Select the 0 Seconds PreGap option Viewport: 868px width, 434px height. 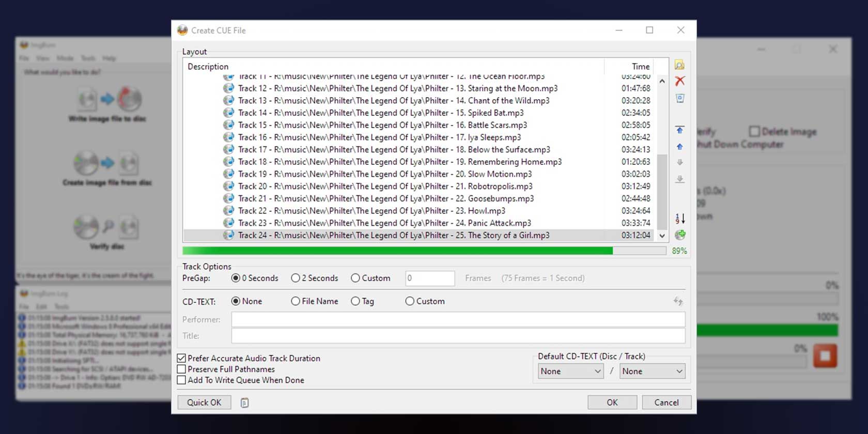click(x=255, y=278)
